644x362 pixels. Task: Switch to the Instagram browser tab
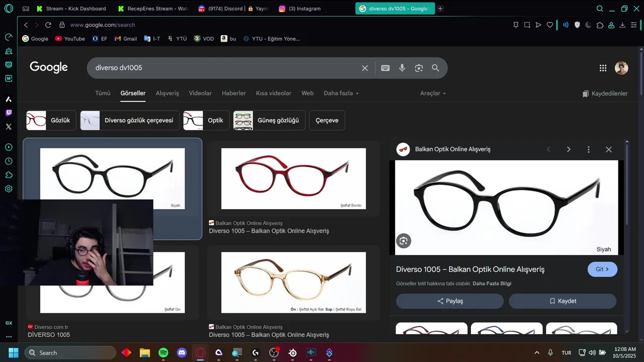click(x=300, y=9)
